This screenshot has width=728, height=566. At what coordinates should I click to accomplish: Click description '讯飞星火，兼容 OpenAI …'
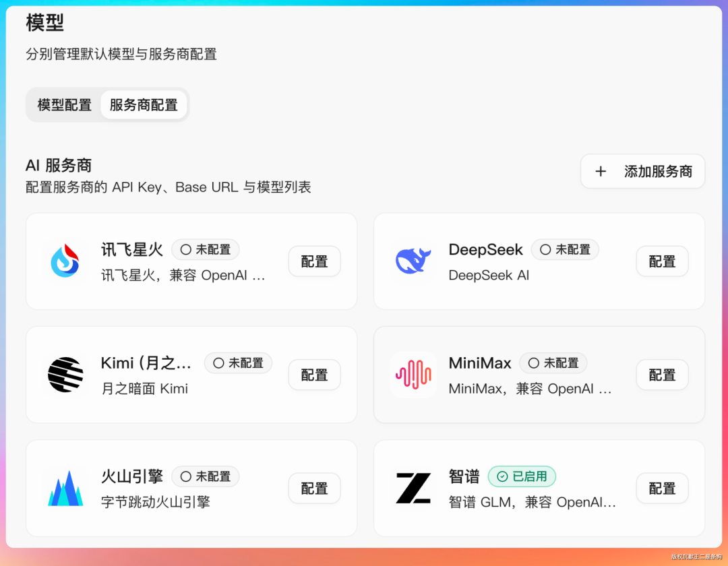coord(183,275)
